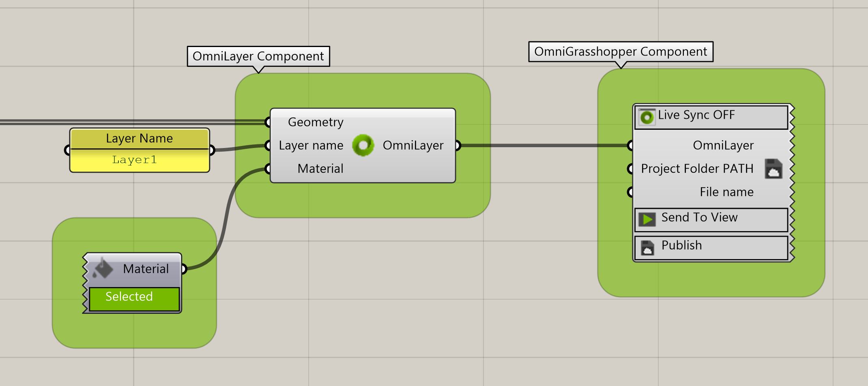
Task: Click the Publish save icon
Action: [x=647, y=247]
